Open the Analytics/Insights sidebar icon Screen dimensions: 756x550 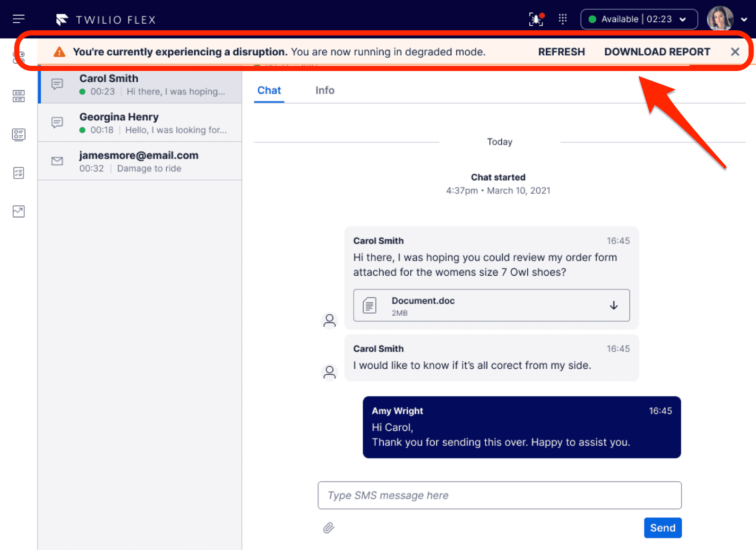pyautogui.click(x=18, y=212)
